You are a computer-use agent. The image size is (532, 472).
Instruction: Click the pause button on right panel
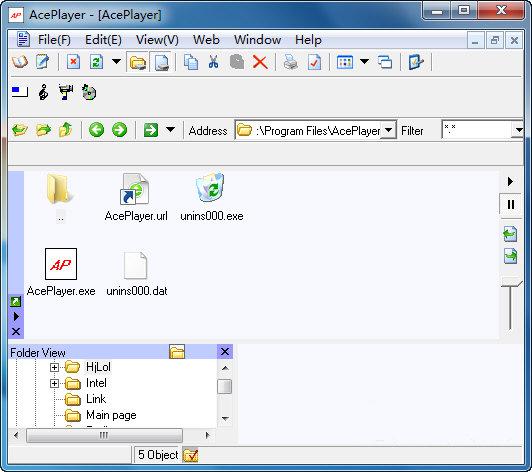511,204
